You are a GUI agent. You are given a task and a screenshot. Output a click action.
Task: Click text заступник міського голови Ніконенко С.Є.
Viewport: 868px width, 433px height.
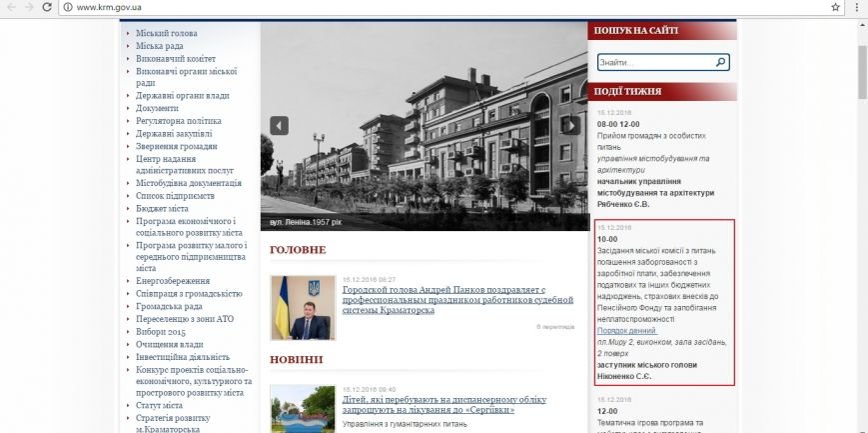(x=647, y=371)
